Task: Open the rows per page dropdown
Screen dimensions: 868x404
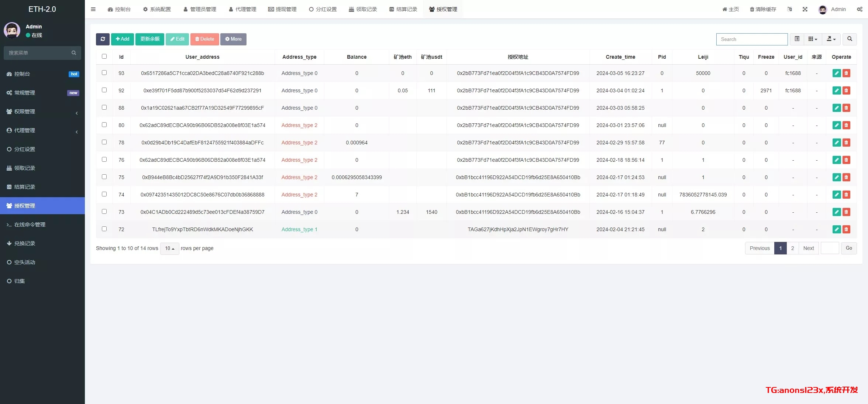Action: [169, 249]
